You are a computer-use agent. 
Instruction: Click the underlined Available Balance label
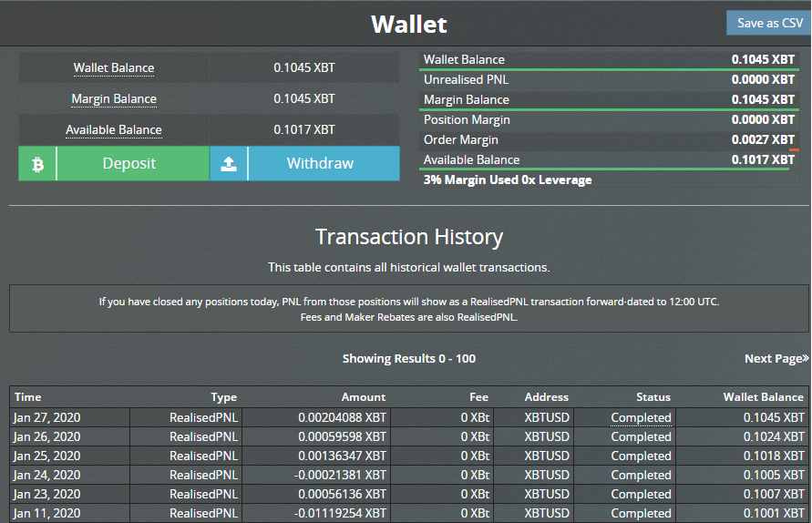pos(114,130)
